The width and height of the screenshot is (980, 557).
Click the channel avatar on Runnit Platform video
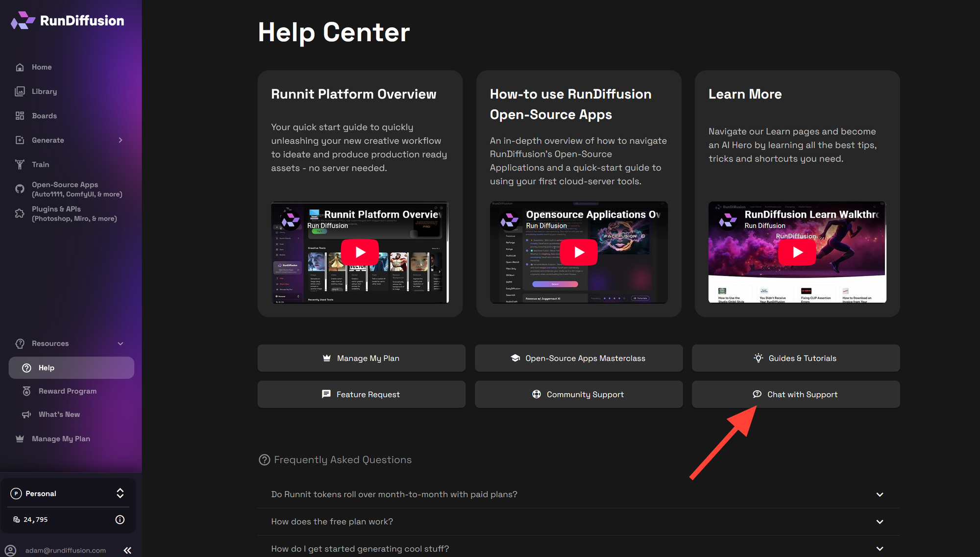(291, 220)
